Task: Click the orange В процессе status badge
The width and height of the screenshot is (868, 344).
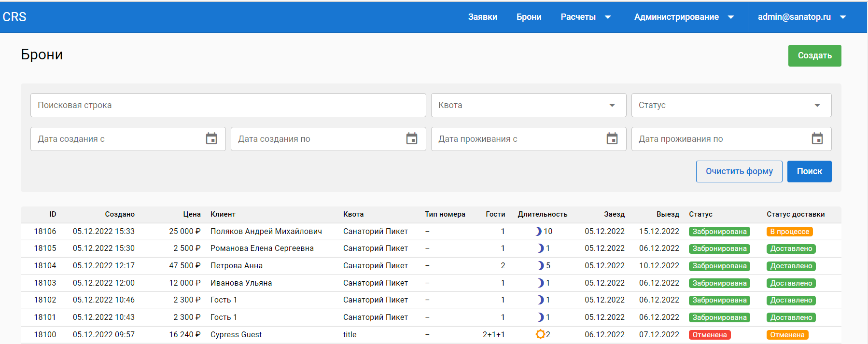Action: click(789, 232)
